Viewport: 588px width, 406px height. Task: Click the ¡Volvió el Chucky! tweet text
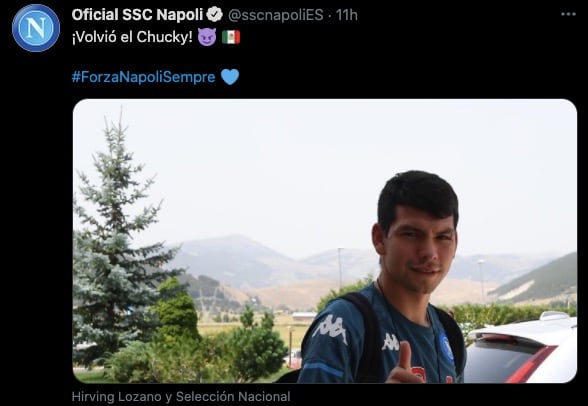pyautogui.click(x=132, y=37)
